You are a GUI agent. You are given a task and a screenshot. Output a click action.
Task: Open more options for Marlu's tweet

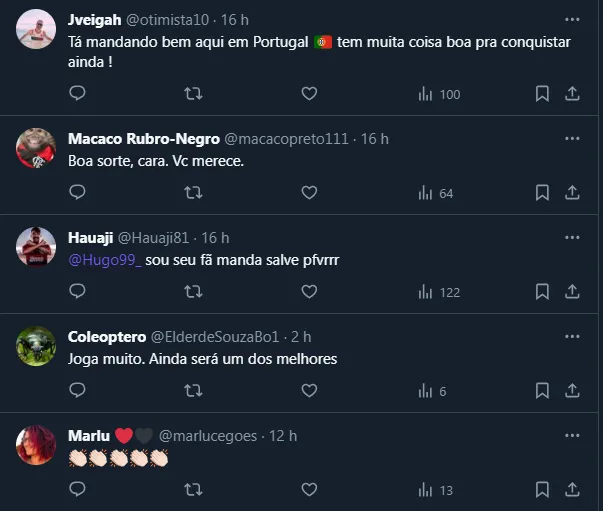click(x=572, y=435)
